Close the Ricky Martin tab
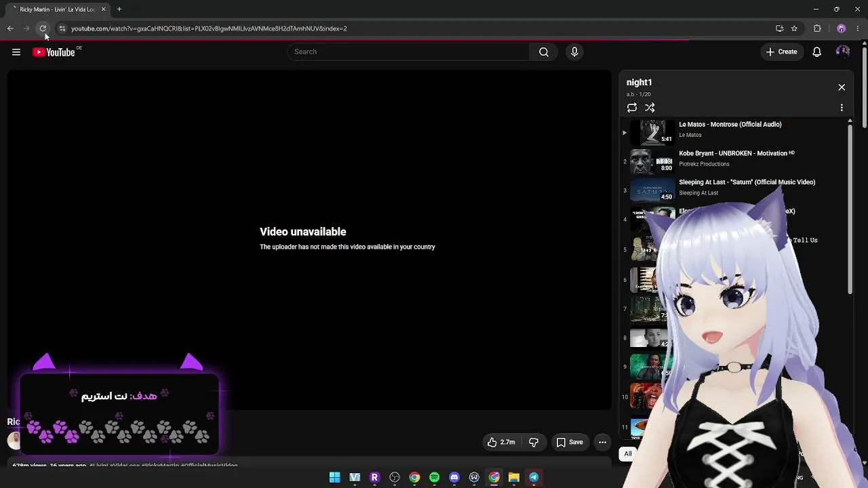 click(103, 9)
